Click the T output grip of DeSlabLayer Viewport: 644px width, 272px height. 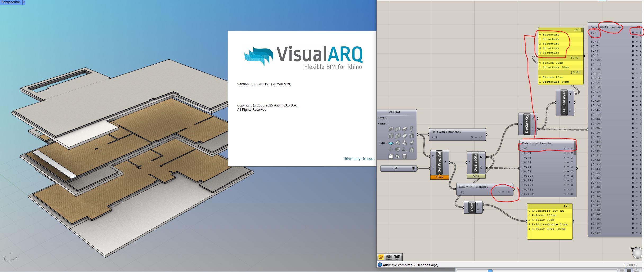tap(574, 102)
